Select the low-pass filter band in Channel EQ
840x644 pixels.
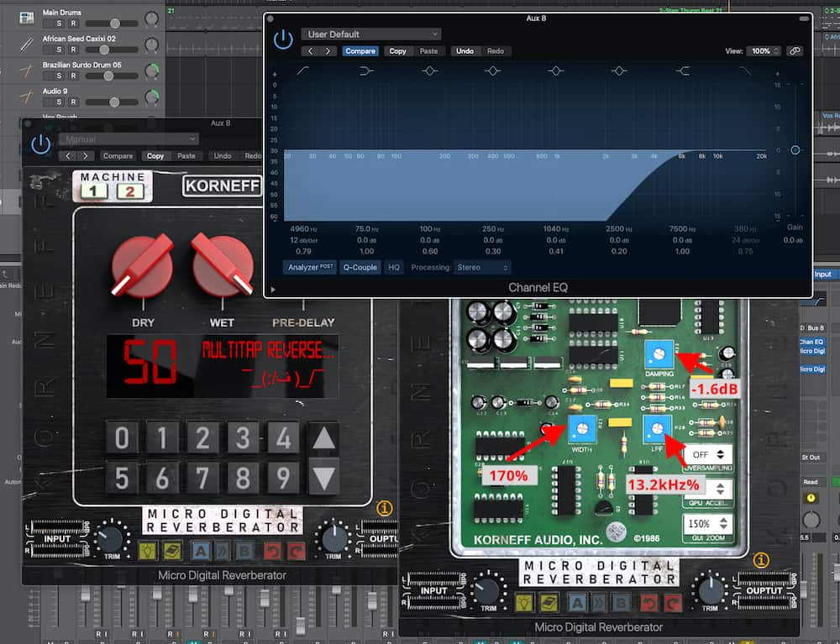click(x=745, y=71)
